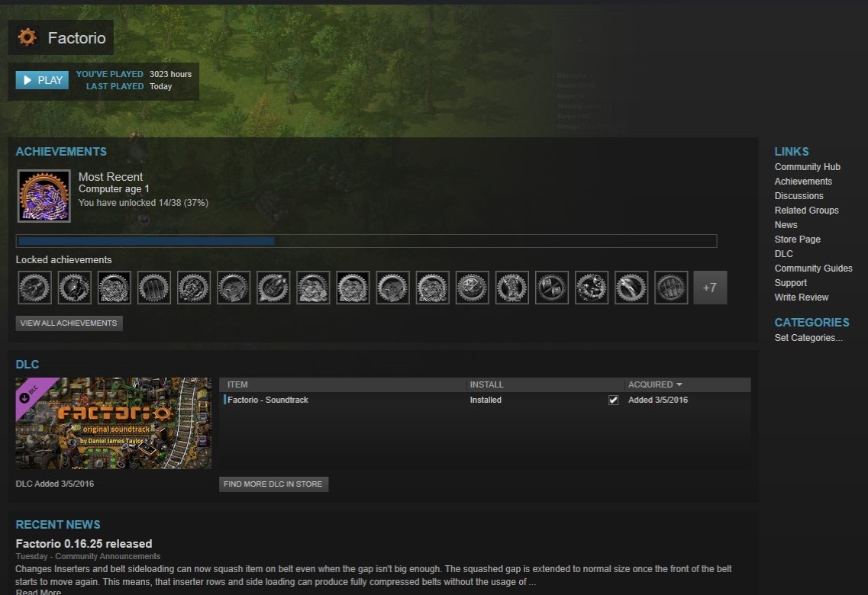Select the thirteenth locked achievement icon

coord(512,288)
